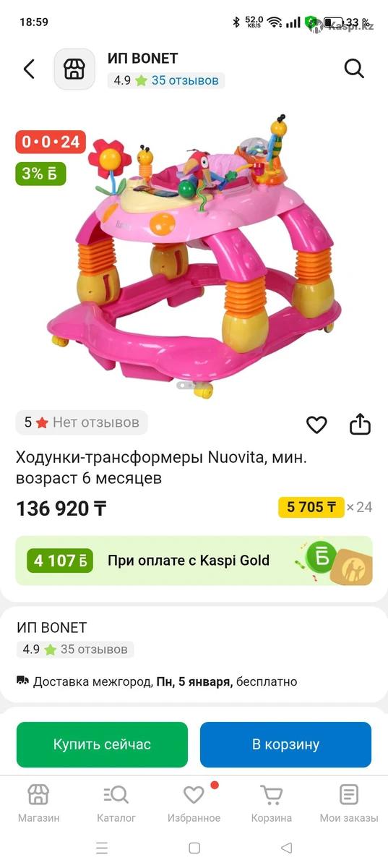
Task: Tap the ИП BONET store logo icon
Action: [74, 69]
